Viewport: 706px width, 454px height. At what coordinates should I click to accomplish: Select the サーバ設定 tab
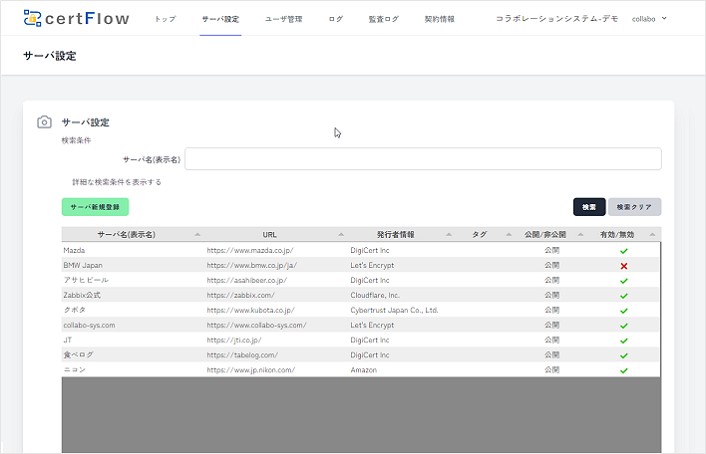220,19
